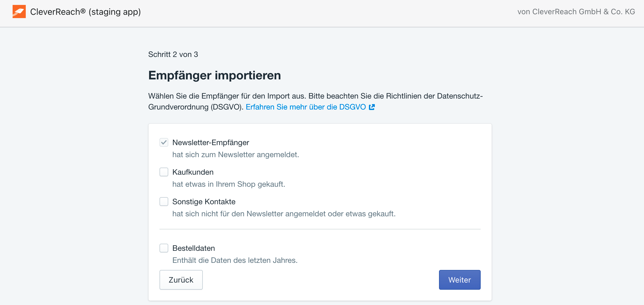Check the Bestelldaten checkbox
Viewport: 644px width, 305px height.
coord(164,248)
